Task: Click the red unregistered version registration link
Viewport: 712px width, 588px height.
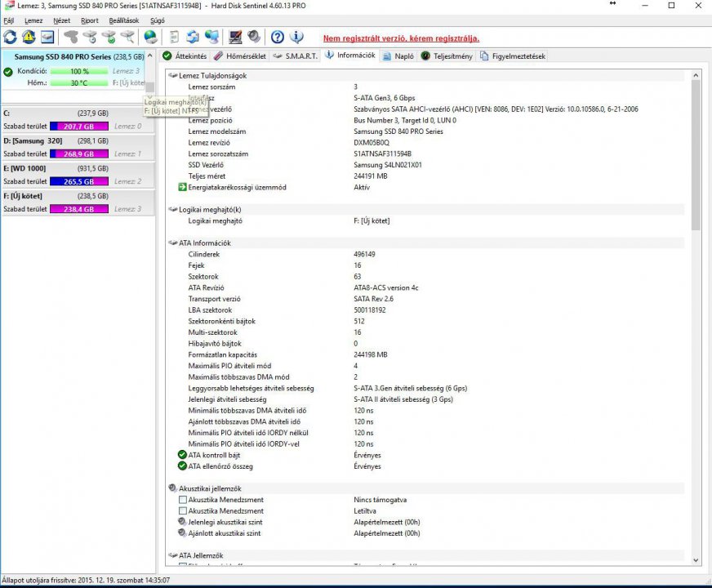Action: coord(401,38)
